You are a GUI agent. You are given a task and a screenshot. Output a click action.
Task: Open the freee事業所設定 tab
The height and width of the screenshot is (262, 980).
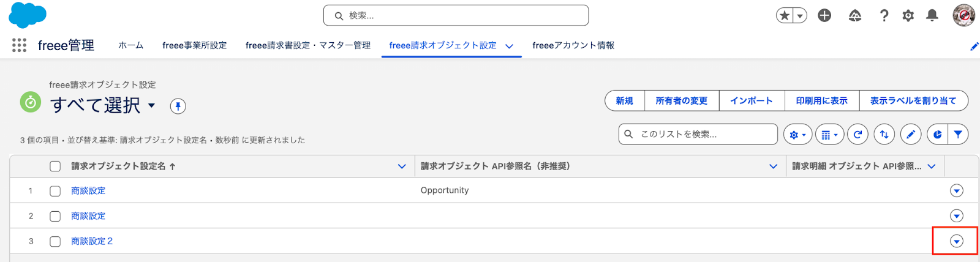[194, 45]
